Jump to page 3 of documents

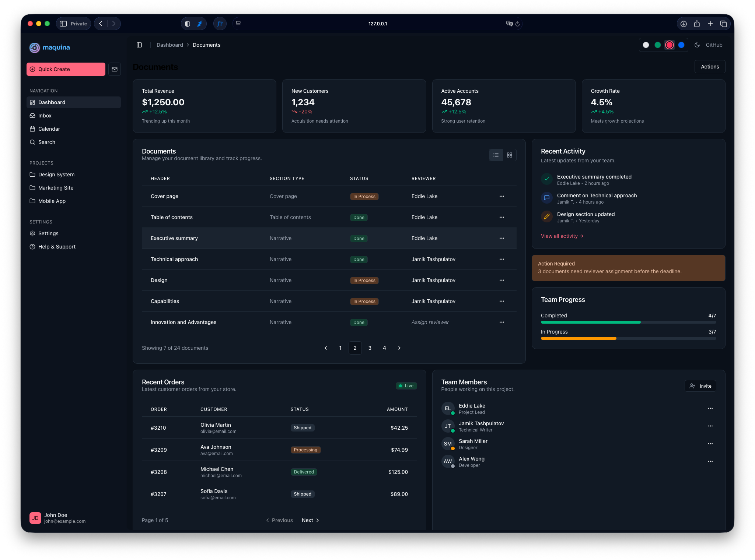370,348
